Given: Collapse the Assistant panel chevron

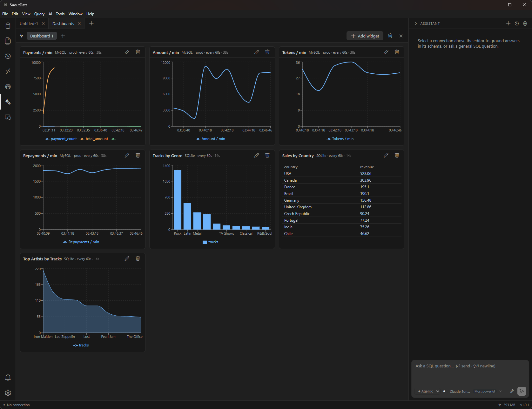Looking at the screenshot, I should [x=416, y=23].
